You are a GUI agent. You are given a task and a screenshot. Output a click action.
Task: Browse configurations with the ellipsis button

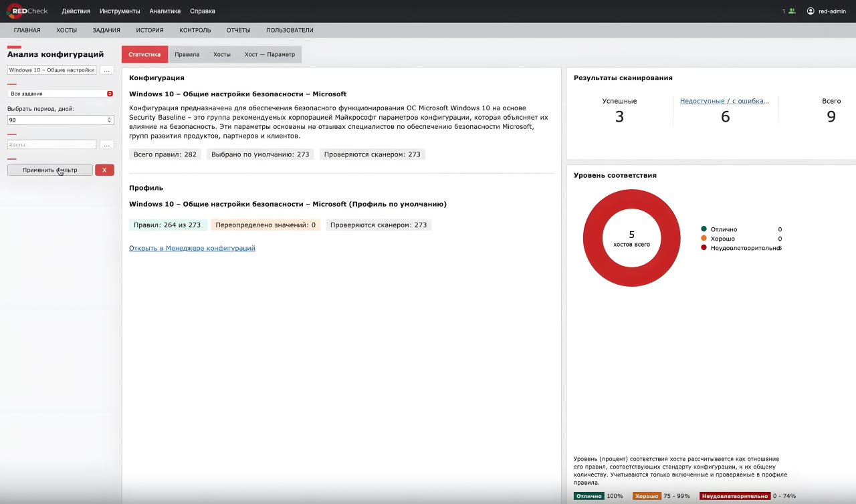(x=107, y=70)
